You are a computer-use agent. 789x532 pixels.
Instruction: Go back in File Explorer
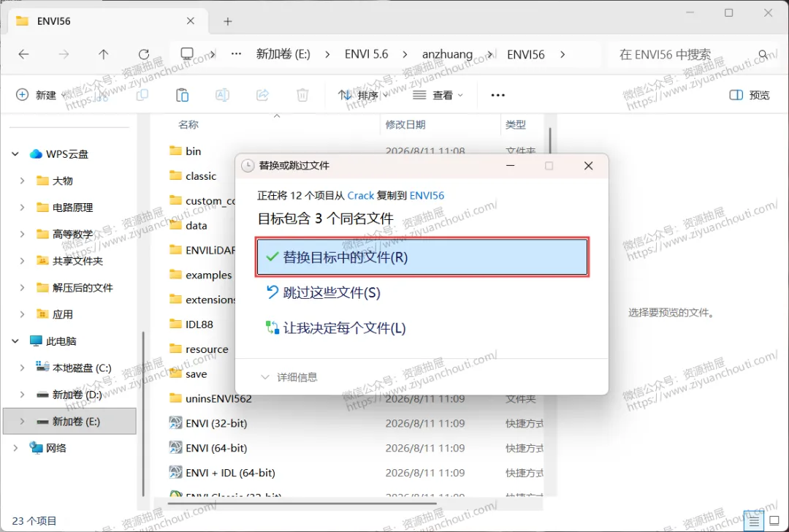click(x=23, y=54)
